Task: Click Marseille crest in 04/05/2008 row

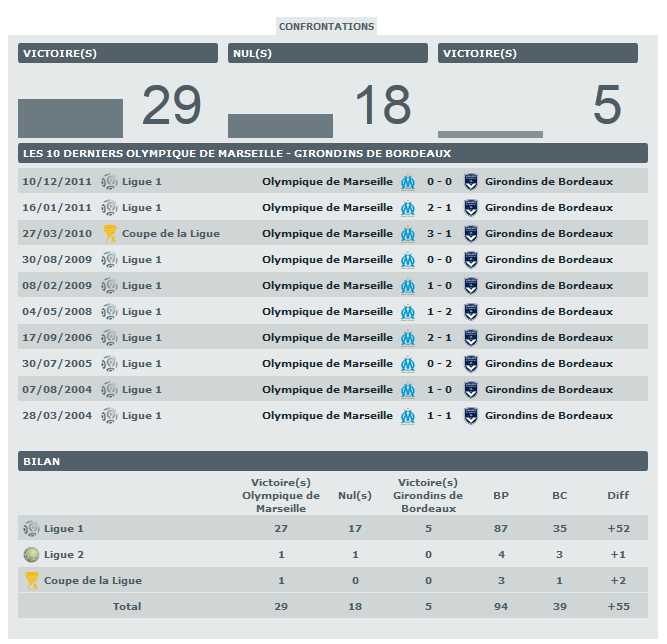Action: (x=407, y=312)
